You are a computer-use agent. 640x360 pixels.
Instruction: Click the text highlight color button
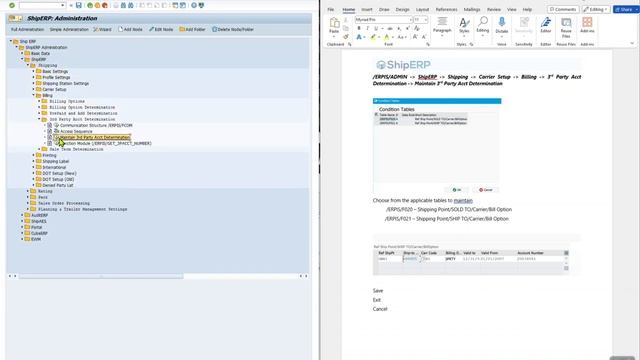pyautogui.click(x=373, y=37)
